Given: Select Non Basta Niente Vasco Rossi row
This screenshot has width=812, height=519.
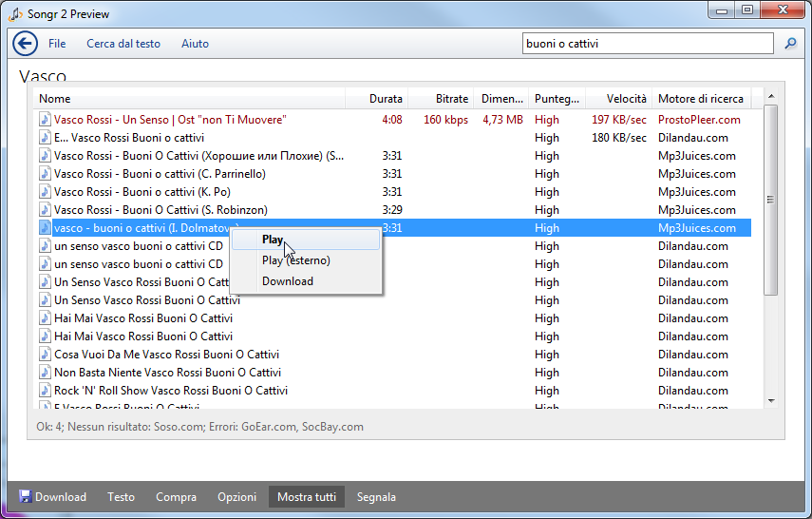Looking at the screenshot, I should point(392,373).
